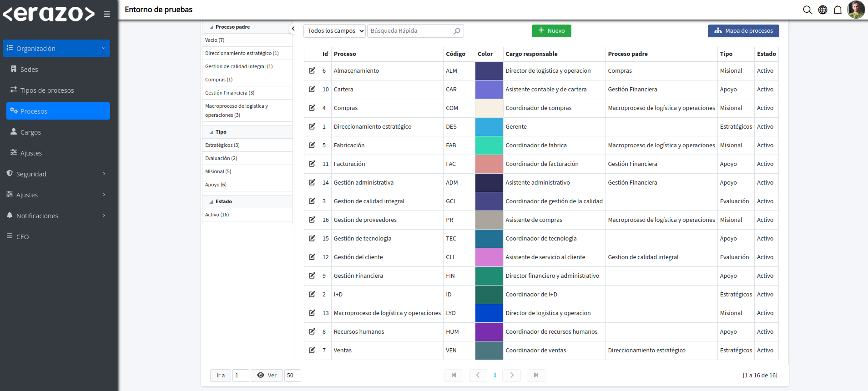The image size is (868, 391).
Task: Open the language globe icon
Action: (x=823, y=10)
